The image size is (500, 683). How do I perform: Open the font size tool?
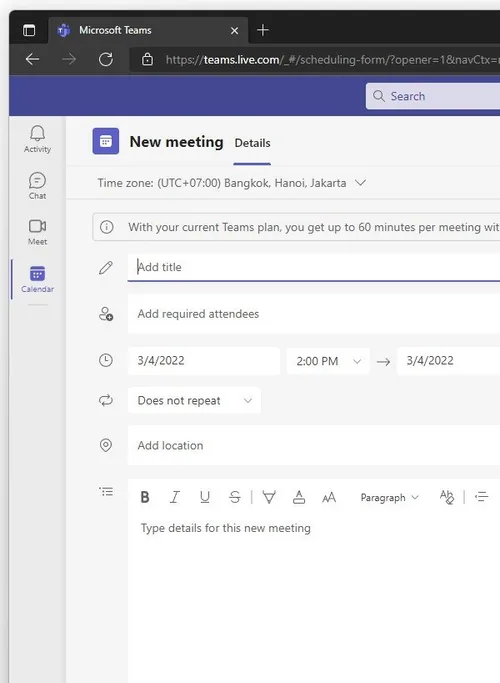tap(329, 497)
